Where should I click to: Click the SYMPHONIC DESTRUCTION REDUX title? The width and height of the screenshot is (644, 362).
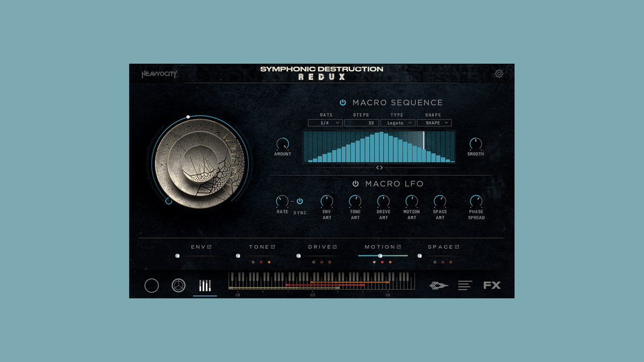322,73
